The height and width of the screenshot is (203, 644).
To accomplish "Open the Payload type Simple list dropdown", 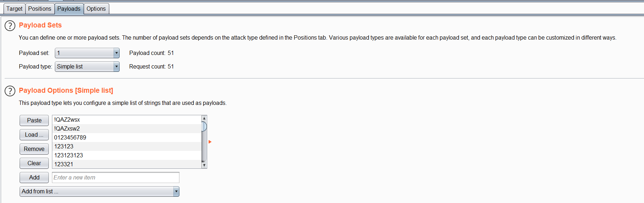I will pyautogui.click(x=87, y=67).
